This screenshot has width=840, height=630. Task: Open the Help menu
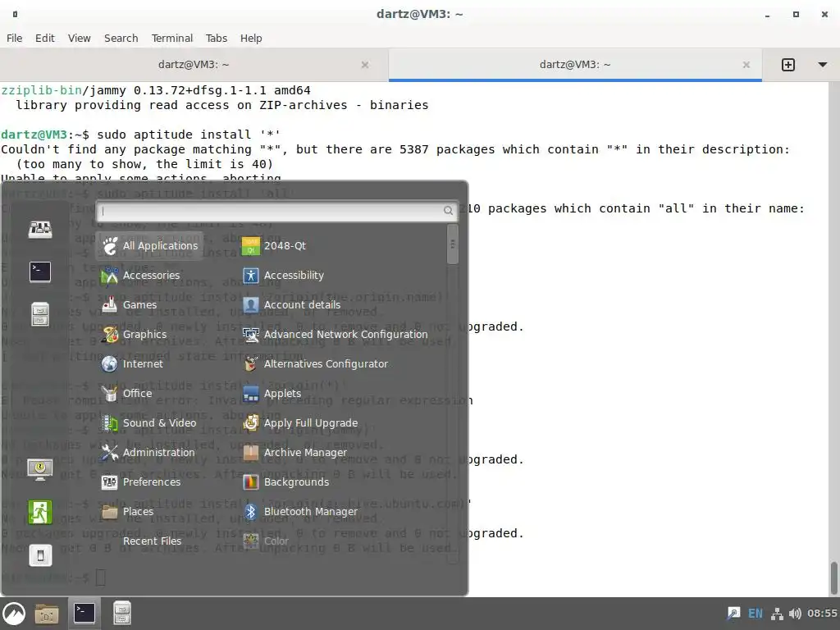[251, 38]
